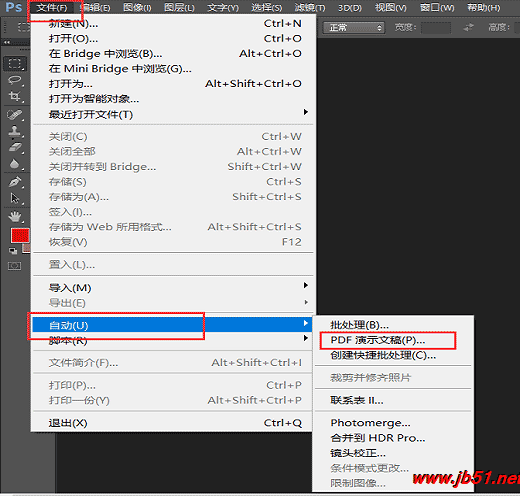
Task: Choose 联系表 II... entry
Action: [393, 400]
